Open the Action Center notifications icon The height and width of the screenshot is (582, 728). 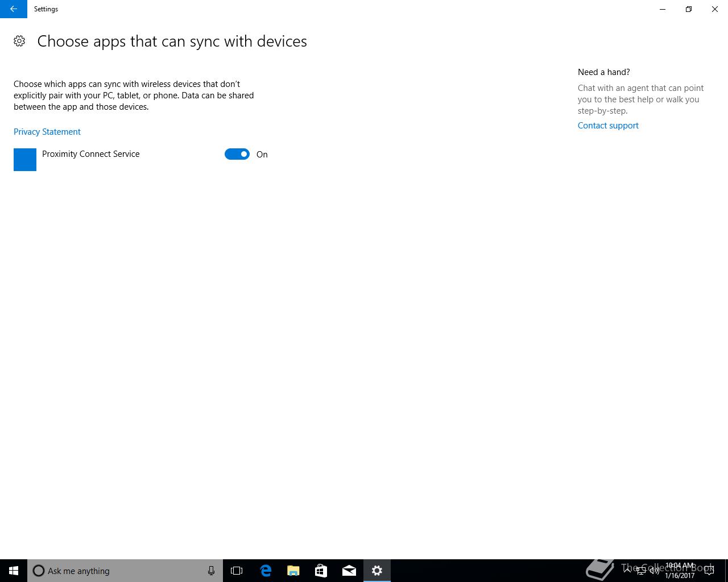pyautogui.click(x=709, y=571)
